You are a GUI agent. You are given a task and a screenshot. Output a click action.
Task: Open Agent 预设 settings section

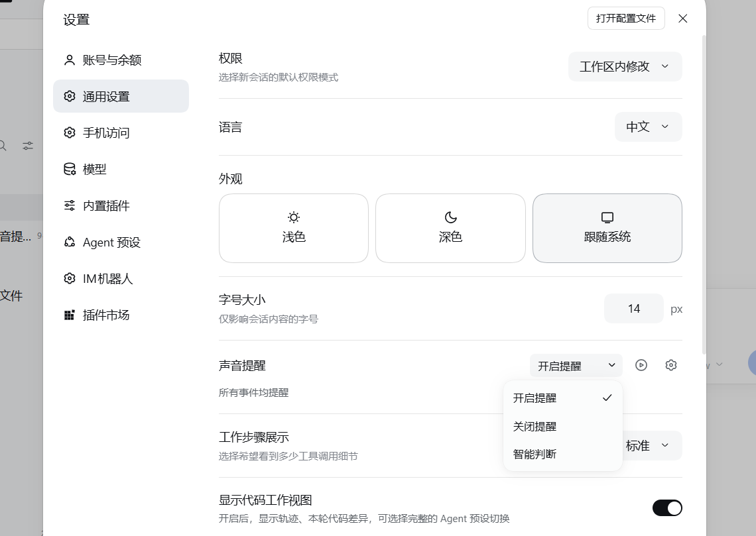121,242
